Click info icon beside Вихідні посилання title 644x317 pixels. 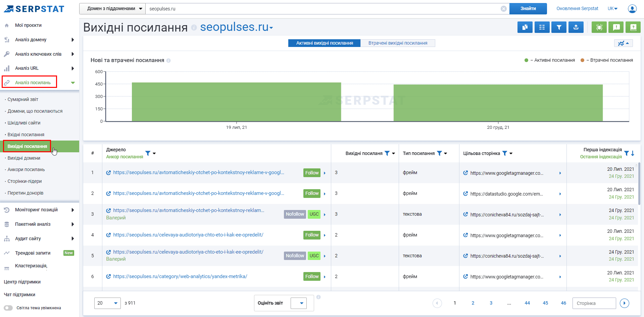coord(194,28)
